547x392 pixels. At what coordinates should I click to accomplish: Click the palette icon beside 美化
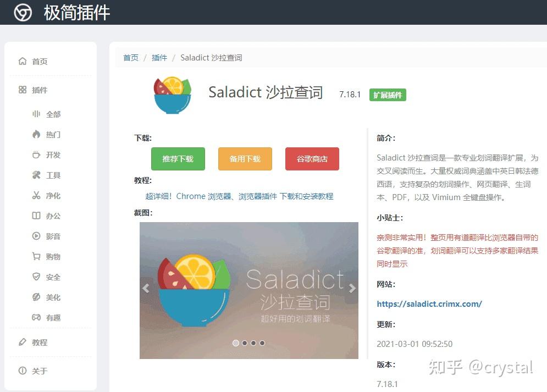click(36, 297)
